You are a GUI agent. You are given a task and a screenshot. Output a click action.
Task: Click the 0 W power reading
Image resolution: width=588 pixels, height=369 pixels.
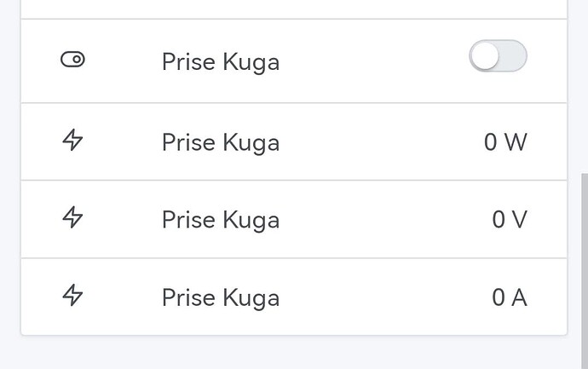coord(505,142)
